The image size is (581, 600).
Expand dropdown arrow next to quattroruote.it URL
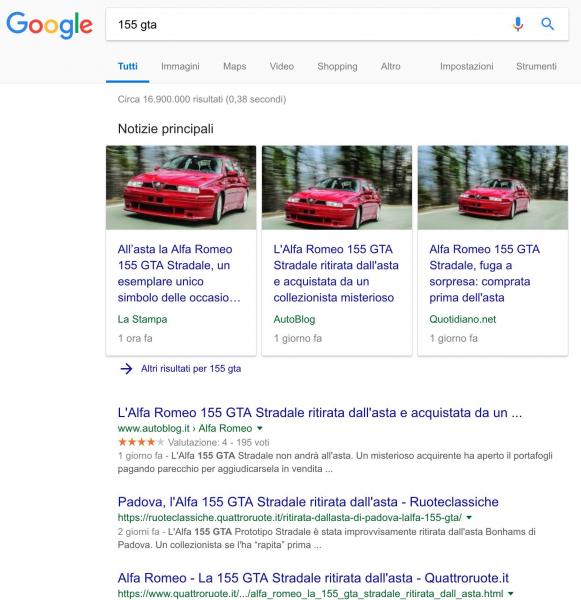click(x=510, y=593)
